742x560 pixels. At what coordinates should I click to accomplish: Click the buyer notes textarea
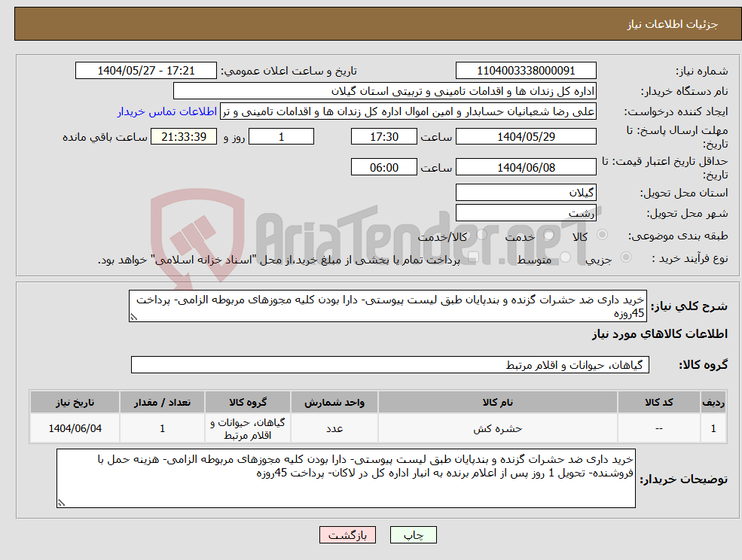point(346,479)
